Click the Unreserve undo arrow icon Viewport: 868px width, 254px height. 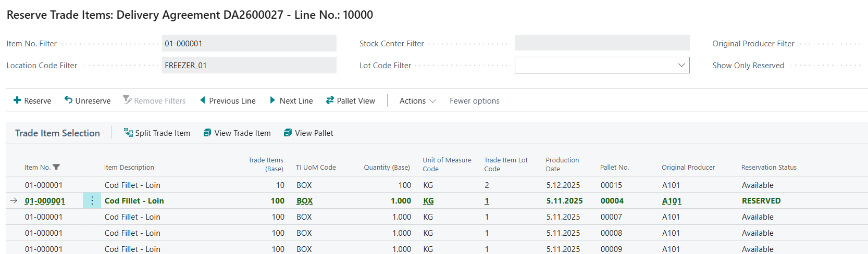(x=68, y=100)
